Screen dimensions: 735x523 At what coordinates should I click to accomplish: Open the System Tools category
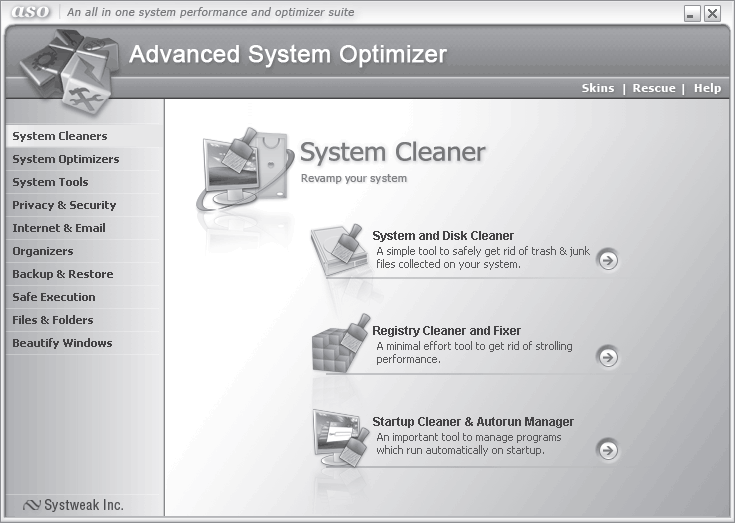click(50, 182)
